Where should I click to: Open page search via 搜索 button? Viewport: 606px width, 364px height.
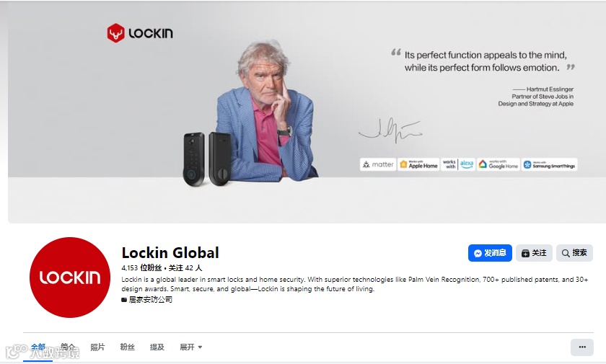click(574, 253)
